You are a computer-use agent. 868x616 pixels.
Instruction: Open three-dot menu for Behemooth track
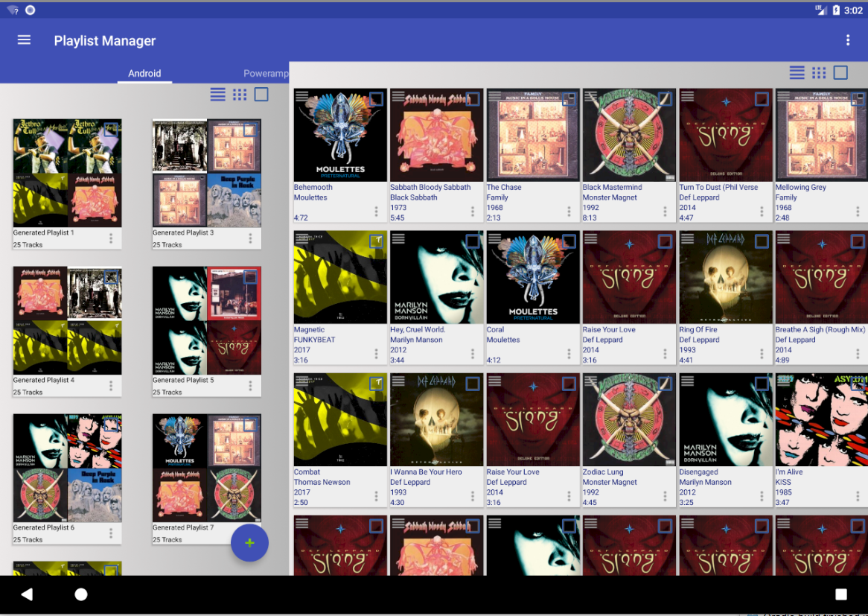click(x=377, y=211)
